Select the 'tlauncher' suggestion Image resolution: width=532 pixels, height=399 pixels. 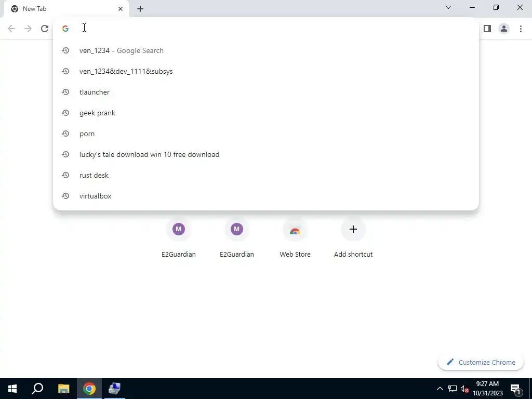(x=266, y=92)
